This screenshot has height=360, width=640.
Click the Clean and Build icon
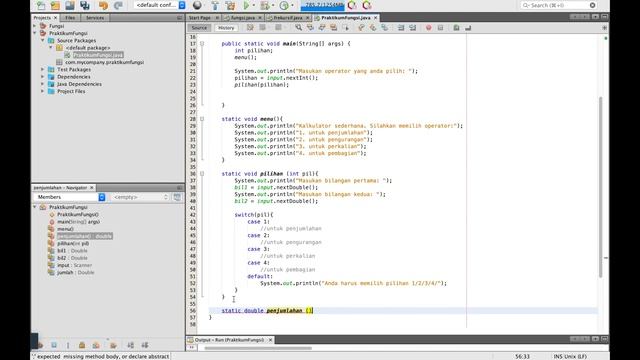click(230, 5)
